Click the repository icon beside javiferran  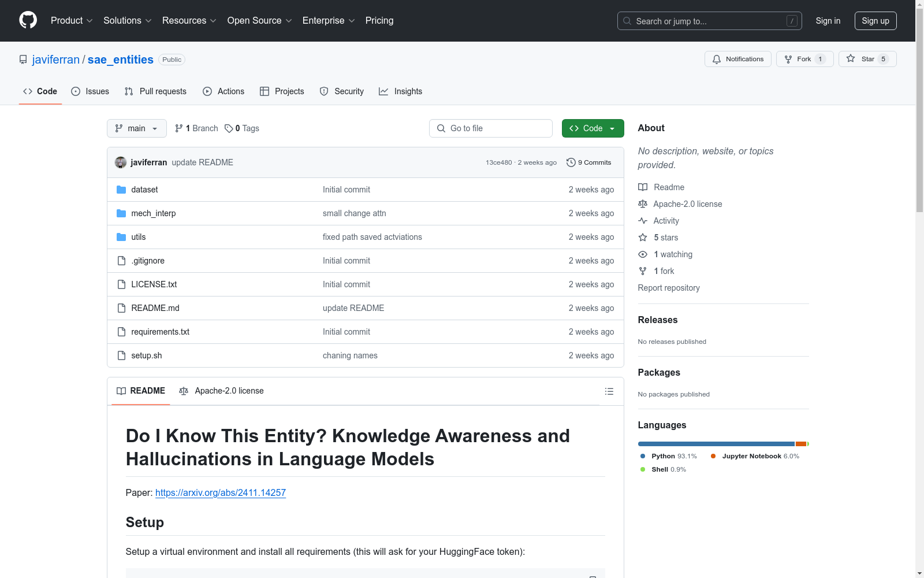click(23, 60)
